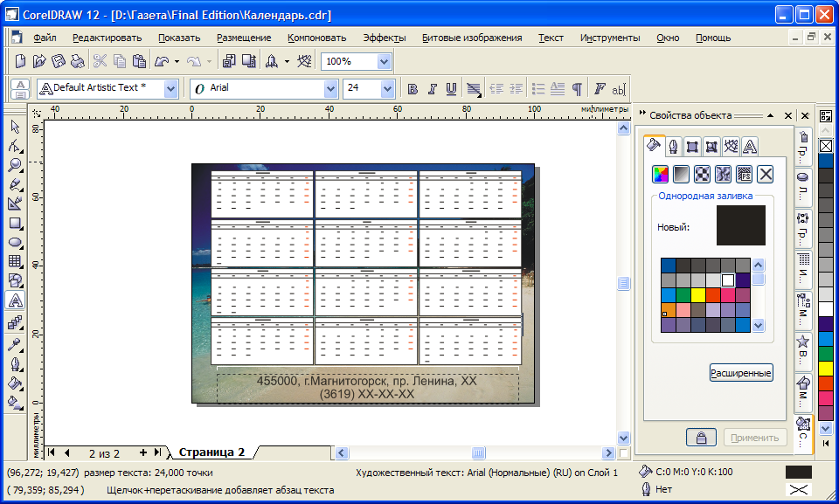Select the Shape edit tool

click(x=15, y=146)
